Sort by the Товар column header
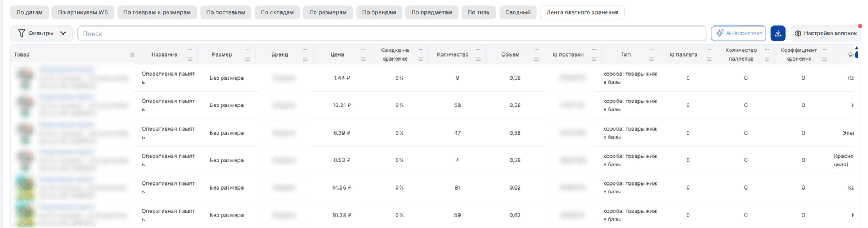Screen dimensions: 868x228 click(22, 55)
